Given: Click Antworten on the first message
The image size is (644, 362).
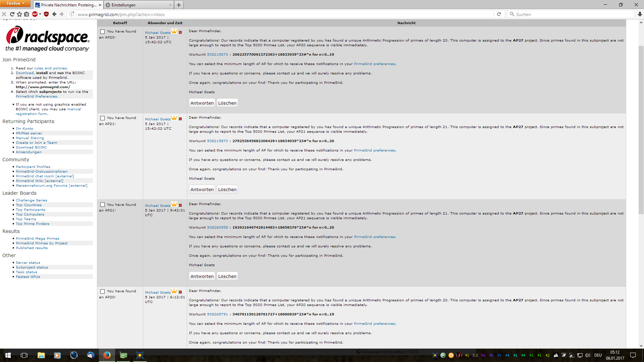Looking at the screenshot, I should coord(202,103).
